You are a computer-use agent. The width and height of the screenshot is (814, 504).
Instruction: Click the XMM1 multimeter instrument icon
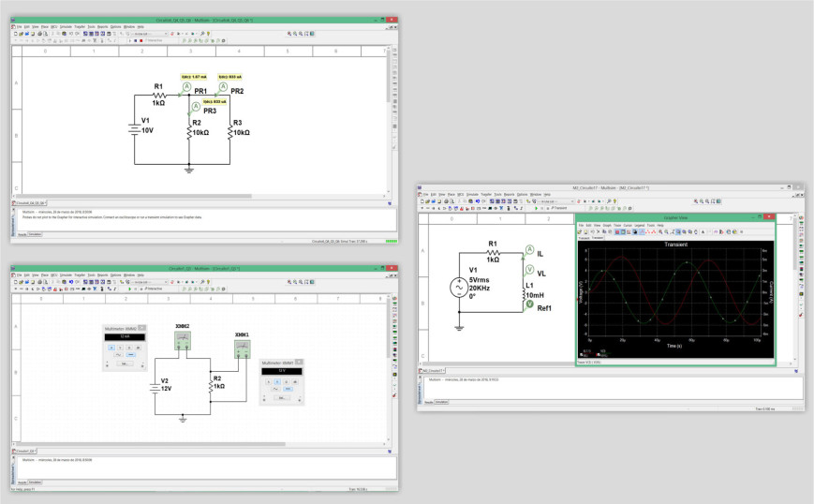tap(243, 348)
